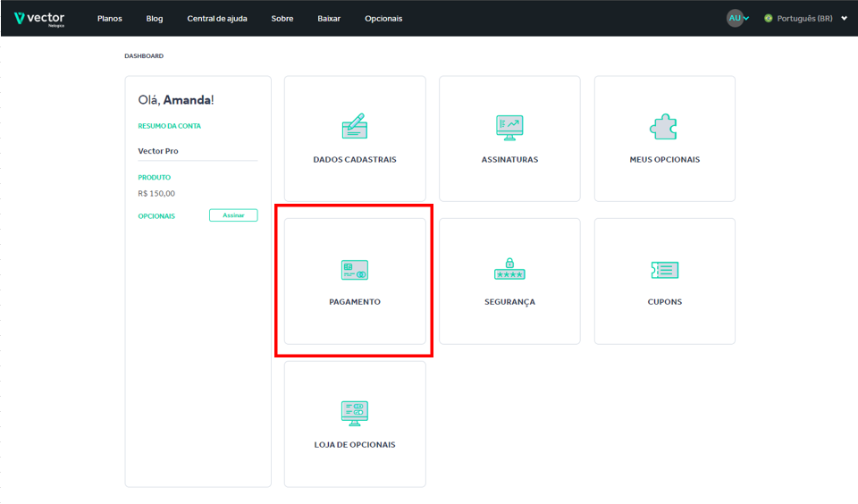Navigate to Baixar in top menu

[329, 19]
